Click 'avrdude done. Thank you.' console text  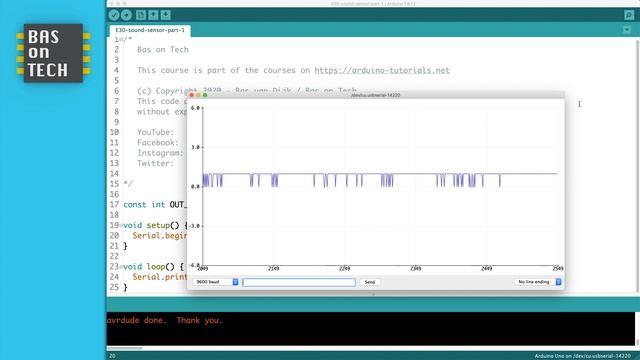click(165, 320)
